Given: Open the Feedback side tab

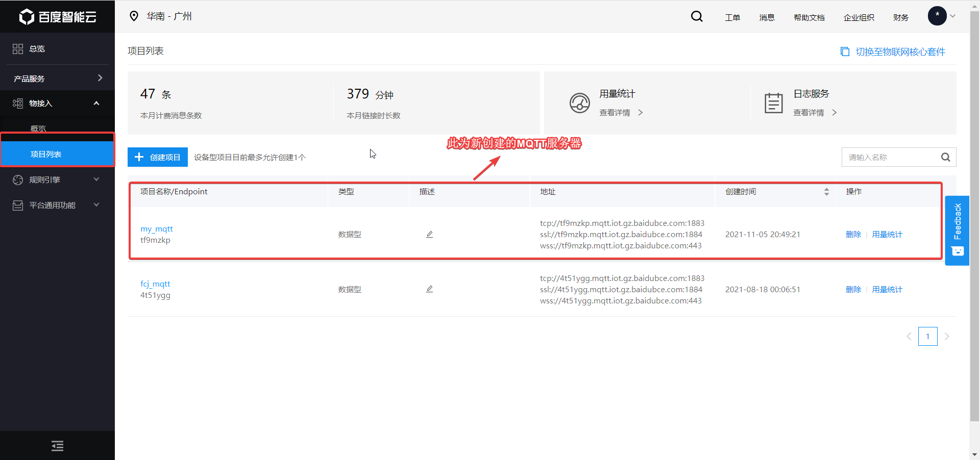Looking at the screenshot, I should pos(957,231).
